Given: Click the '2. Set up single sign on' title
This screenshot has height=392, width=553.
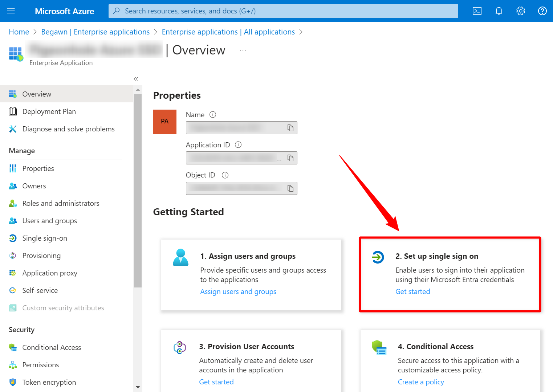Looking at the screenshot, I should tap(437, 256).
